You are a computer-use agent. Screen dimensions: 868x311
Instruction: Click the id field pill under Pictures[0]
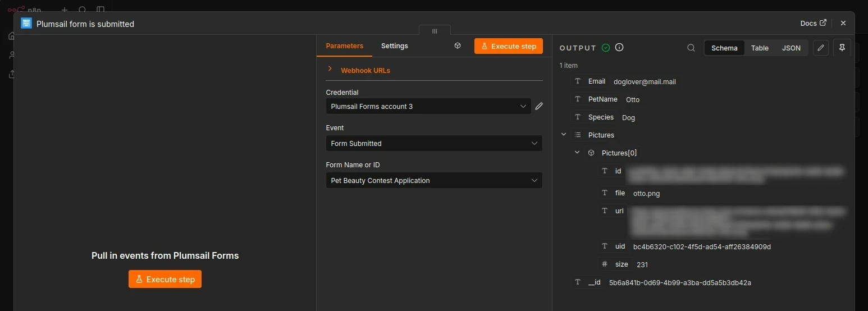[x=611, y=171]
